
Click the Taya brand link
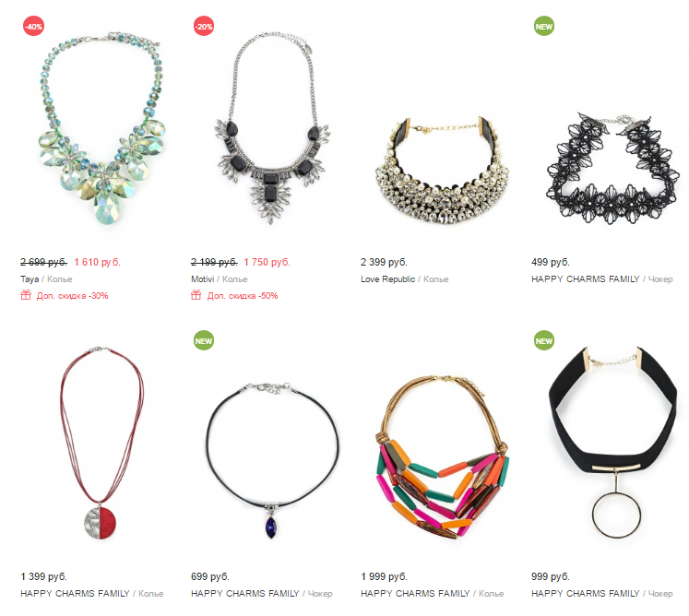[30, 279]
